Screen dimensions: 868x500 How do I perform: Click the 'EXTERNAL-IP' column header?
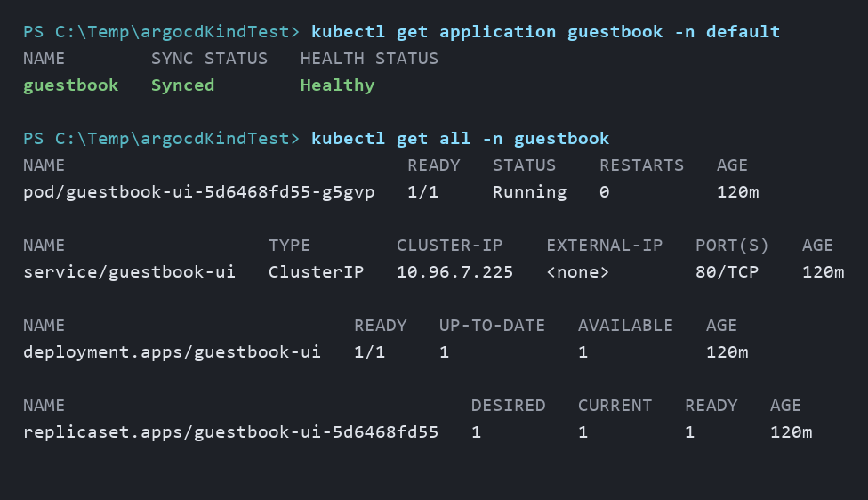point(605,246)
